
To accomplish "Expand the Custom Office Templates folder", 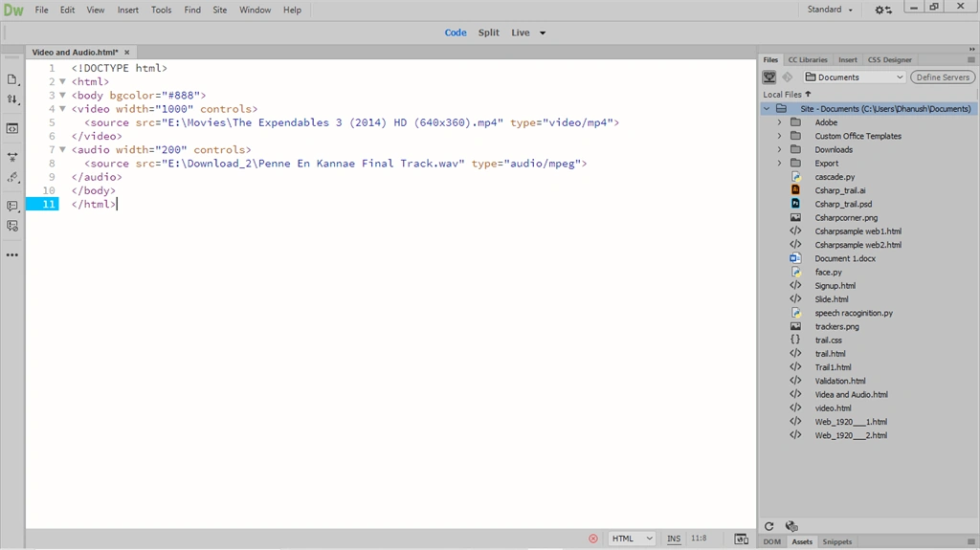I will (779, 136).
